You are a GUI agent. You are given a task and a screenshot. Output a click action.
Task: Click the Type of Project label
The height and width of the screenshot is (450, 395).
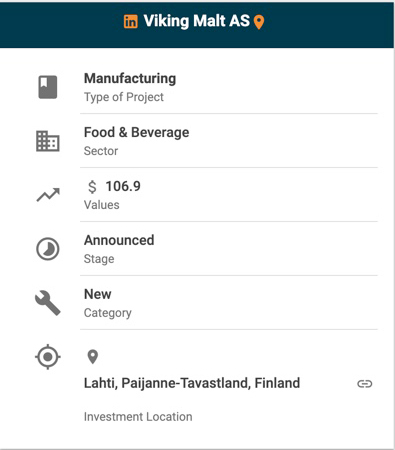coord(124,97)
